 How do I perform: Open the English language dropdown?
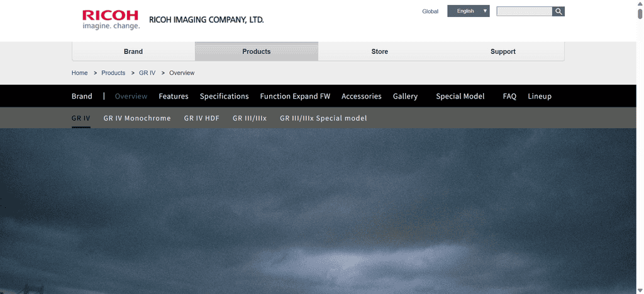468,11
